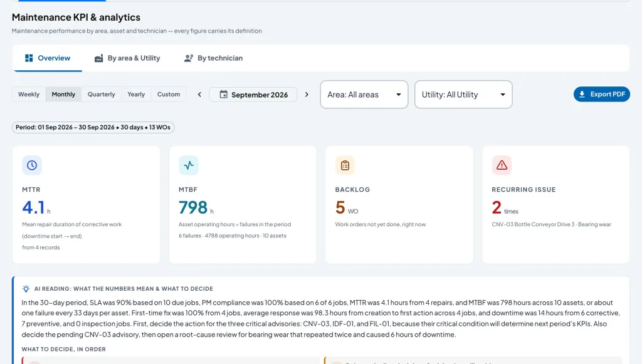Viewport: 642px width, 364px height.
Task: Select the Custom period option
Action: [169, 94]
